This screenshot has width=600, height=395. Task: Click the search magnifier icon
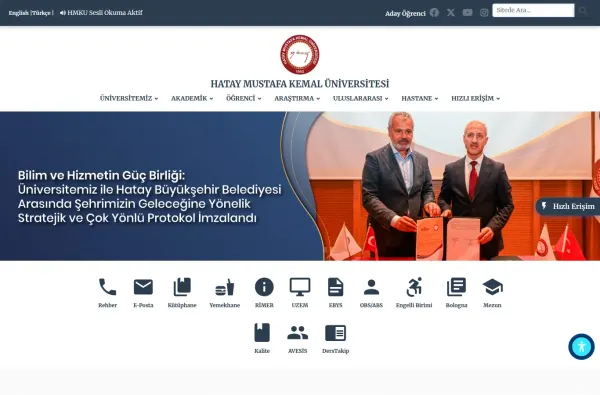pos(583,11)
